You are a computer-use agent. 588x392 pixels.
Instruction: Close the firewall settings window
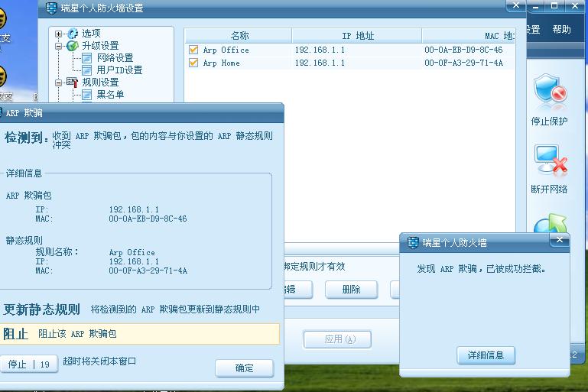pos(516,5)
